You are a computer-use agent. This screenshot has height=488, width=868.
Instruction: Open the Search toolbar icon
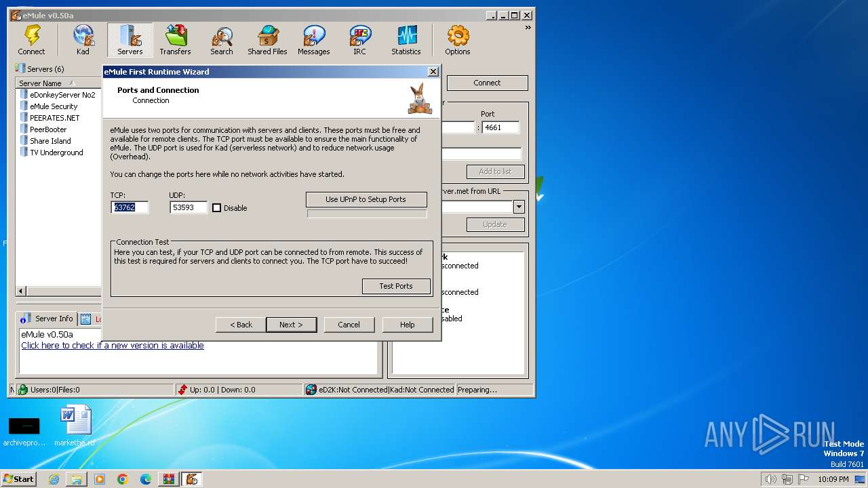221,40
